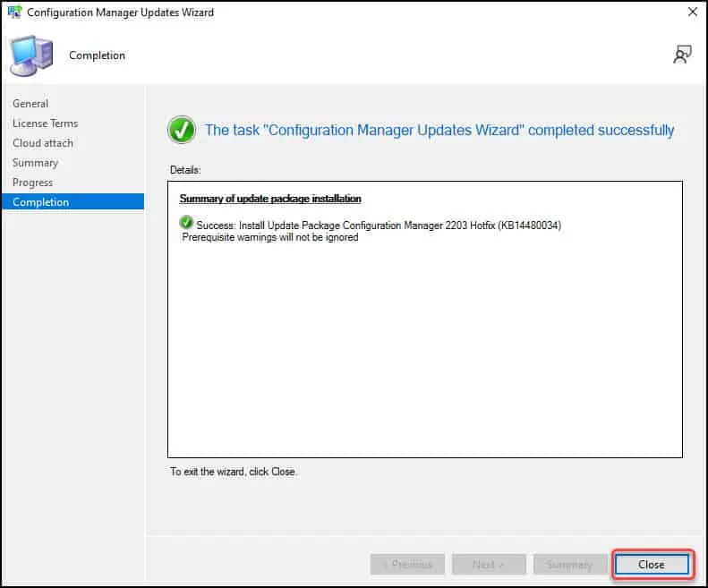Select the General step in sidebar

[30, 104]
